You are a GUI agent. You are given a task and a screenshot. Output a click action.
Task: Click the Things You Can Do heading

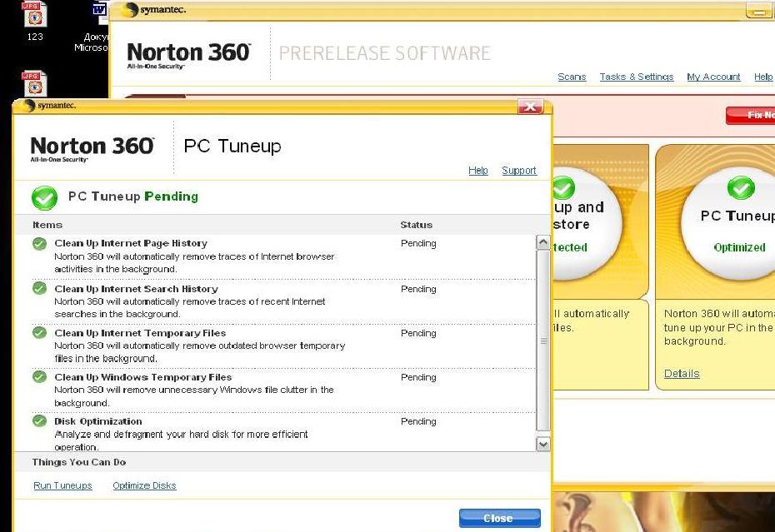pyautogui.click(x=79, y=462)
